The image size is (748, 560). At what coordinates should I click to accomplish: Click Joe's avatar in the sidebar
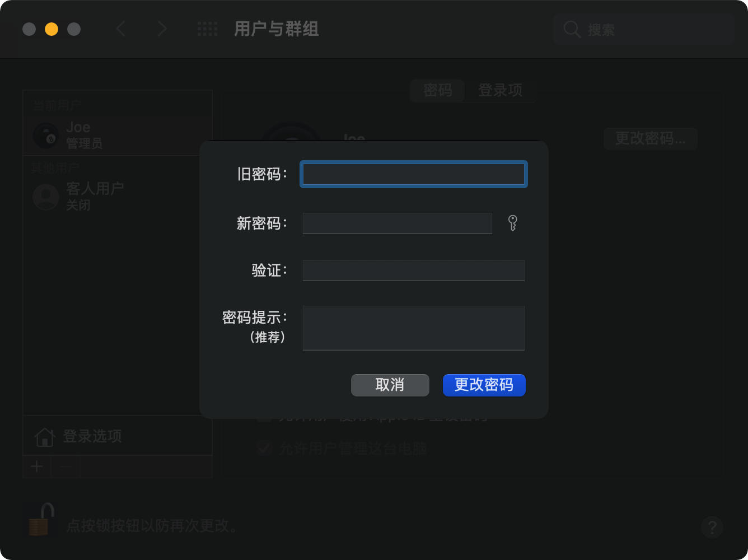(x=46, y=136)
